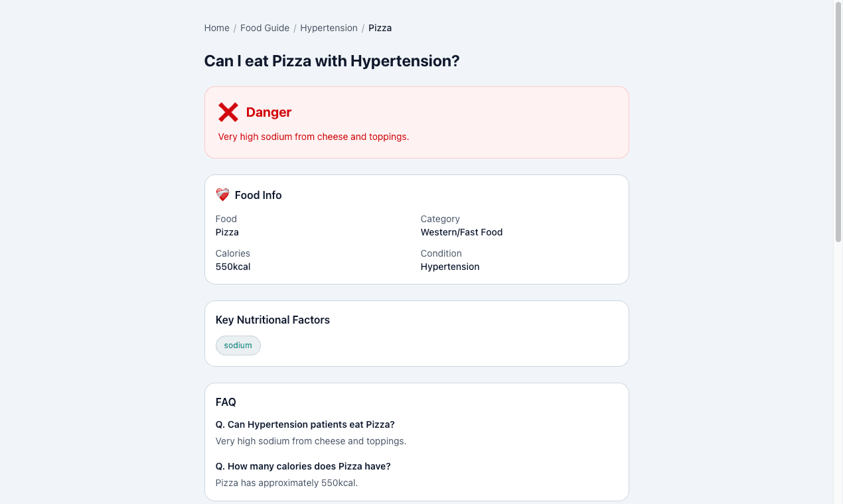Select the sodium nutritional factor tag
The width and height of the screenshot is (843, 504).
pyautogui.click(x=238, y=345)
